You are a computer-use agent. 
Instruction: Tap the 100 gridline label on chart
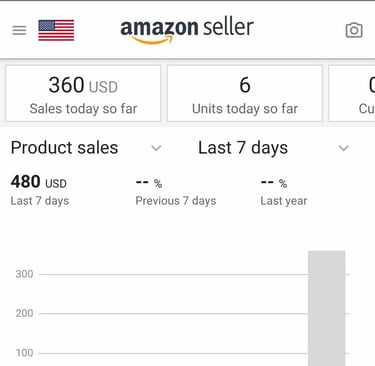[x=24, y=353]
